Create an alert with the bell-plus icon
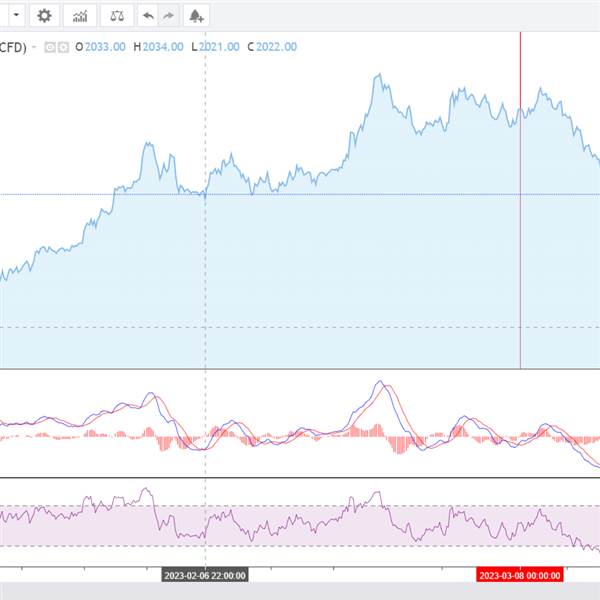This screenshot has width=600, height=600. point(196,15)
